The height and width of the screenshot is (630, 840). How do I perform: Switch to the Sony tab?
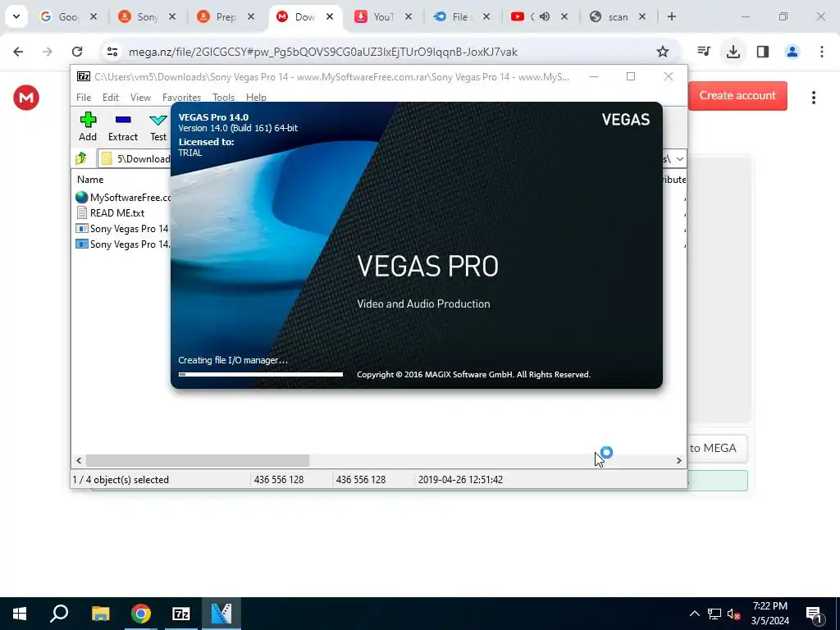point(148,17)
